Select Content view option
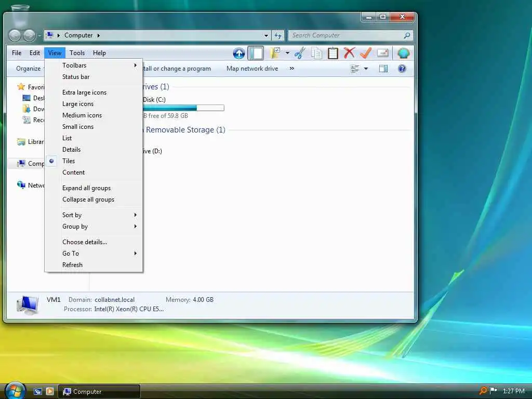The height and width of the screenshot is (399, 532). pos(94,172)
